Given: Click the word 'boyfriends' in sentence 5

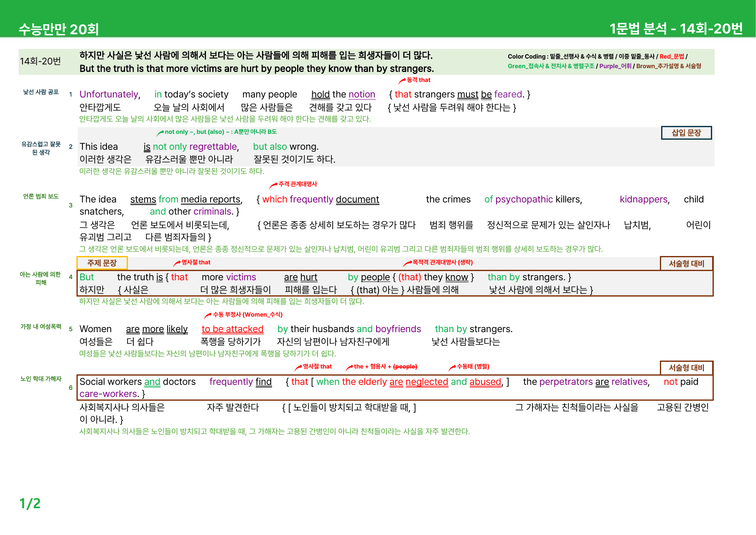Looking at the screenshot, I should tap(398, 329).
